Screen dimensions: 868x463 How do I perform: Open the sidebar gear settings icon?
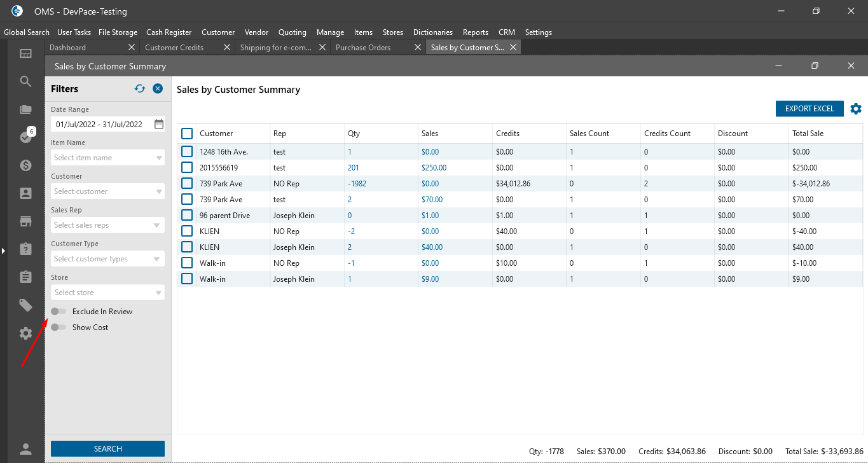25,333
